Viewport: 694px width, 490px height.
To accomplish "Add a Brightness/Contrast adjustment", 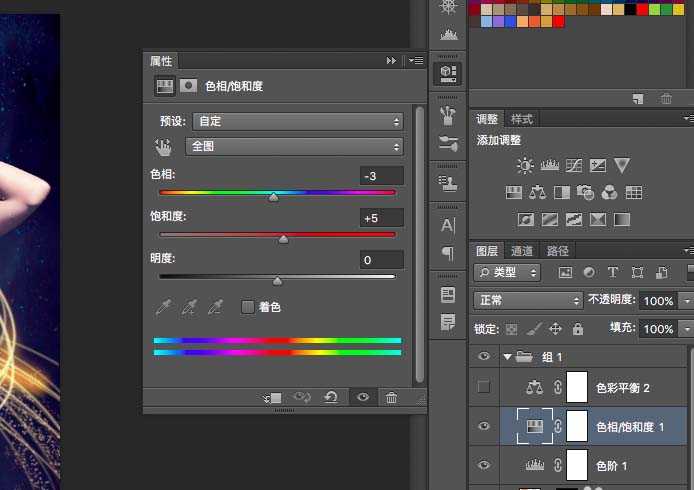I will pyautogui.click(x=525, y=165).
